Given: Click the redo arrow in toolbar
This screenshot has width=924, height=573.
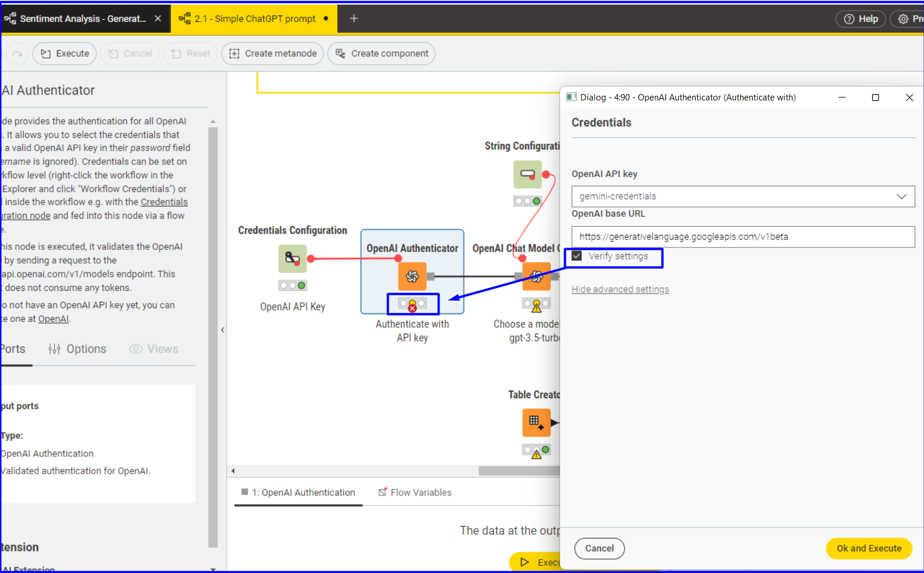Looking at the screenshot, I should point(17,54).
